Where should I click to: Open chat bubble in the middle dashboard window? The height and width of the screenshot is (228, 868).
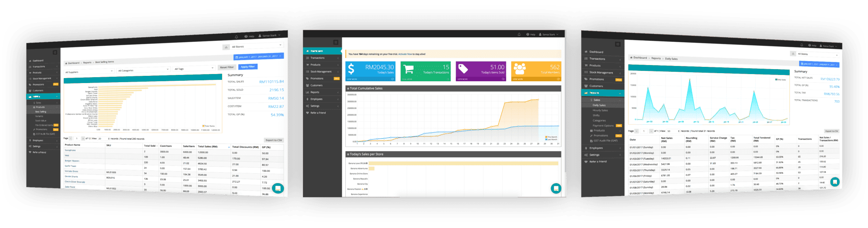(x=556, y=189)
